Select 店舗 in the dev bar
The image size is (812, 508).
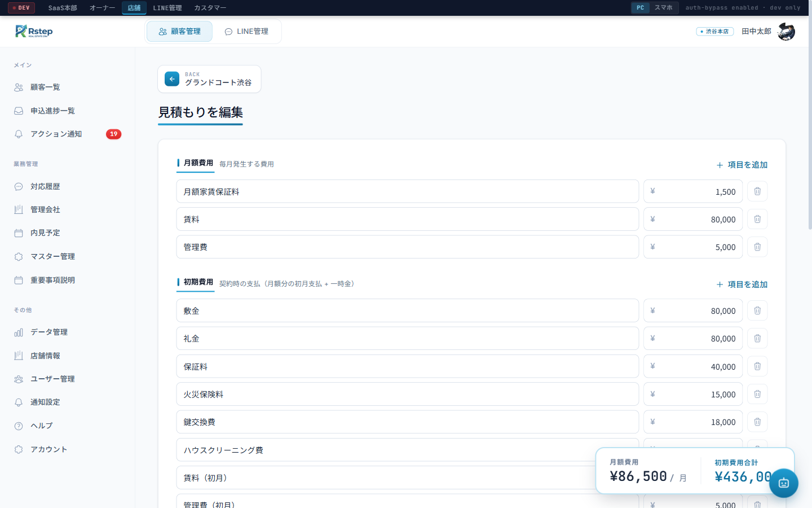point(134,8)
